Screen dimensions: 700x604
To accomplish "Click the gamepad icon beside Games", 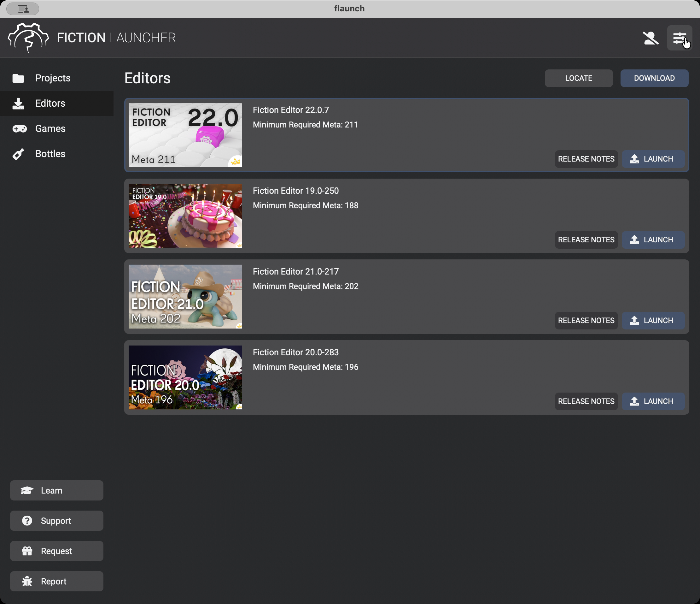I will coord(20,128).
